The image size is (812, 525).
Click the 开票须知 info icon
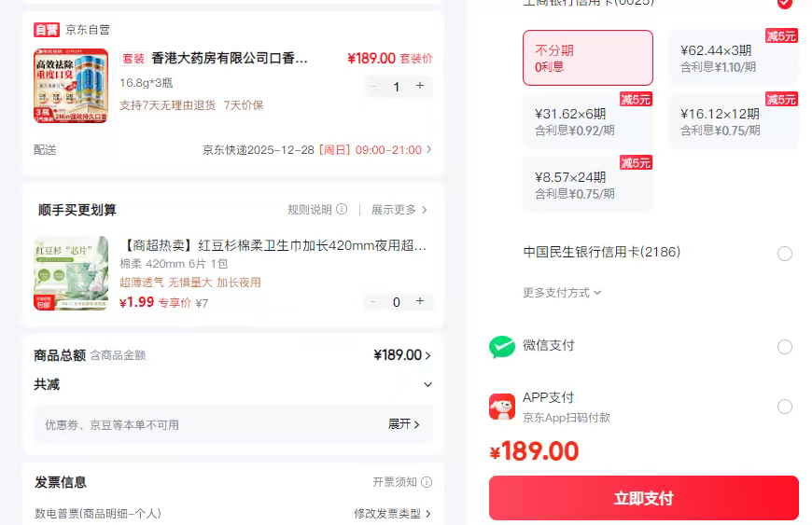(427, 482)
